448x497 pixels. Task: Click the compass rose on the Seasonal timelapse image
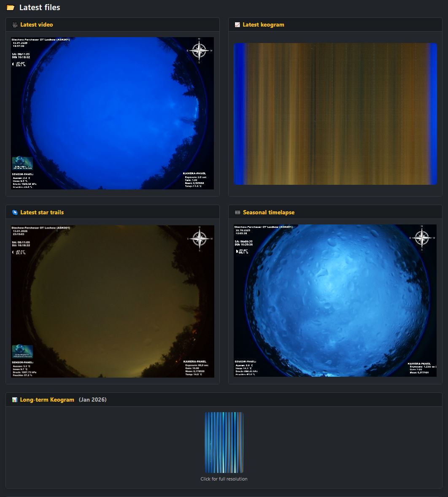pyautogui.click(x=421, y=239)
